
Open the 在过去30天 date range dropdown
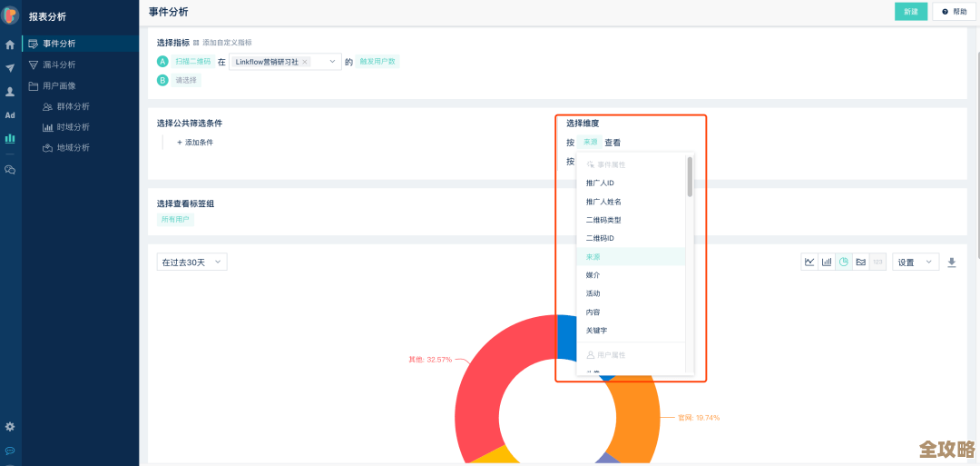coord(191,263)
